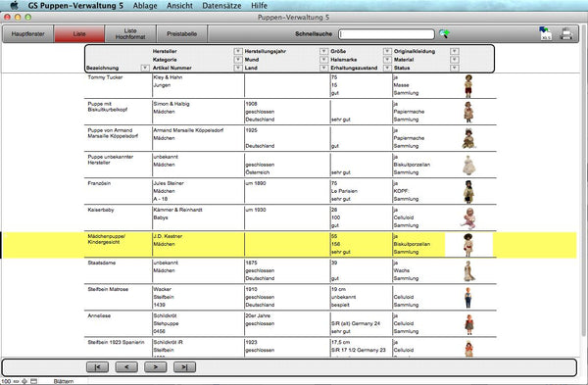Open the Kategorie sort dropdown
Viewport: 588px width, 385px height.
pos(238,59)
